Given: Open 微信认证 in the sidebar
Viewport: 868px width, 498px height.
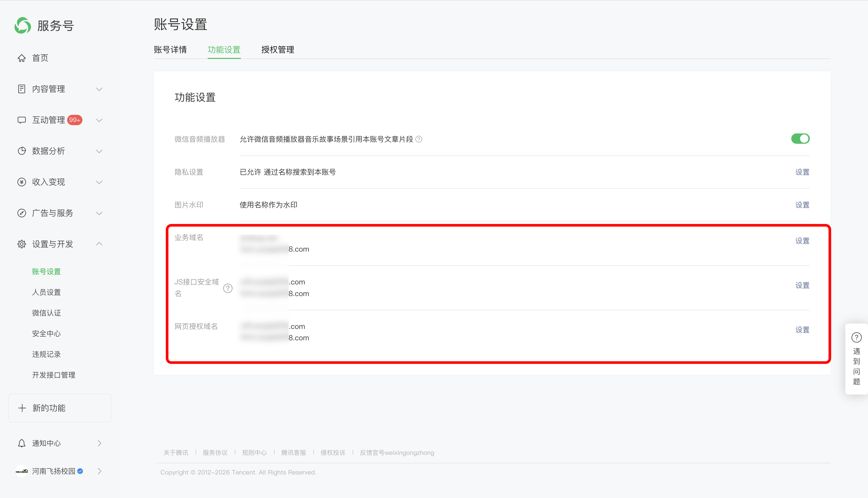Looking at the screenshot, I should pyautogui.click(x=47, y=313).
